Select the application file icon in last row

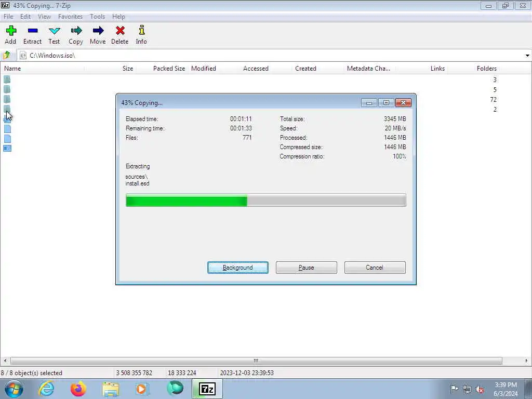[x=7, y=148]
